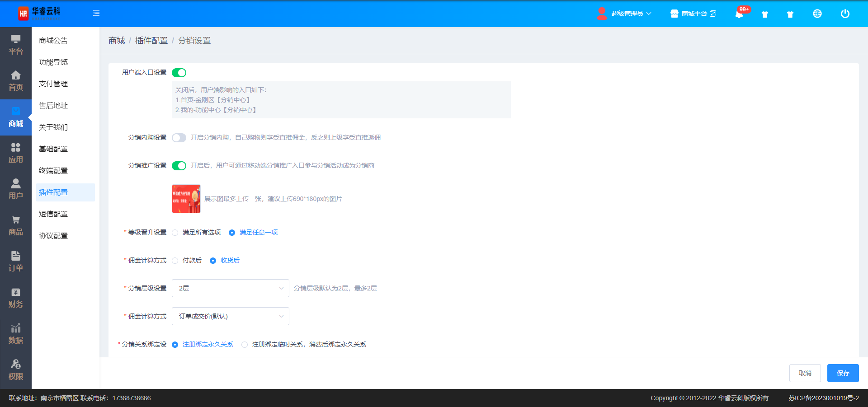868x407 pixels.
Task: Select the 满足所有选项 radio option
Action: pyautogui.click(x=175, y=233)
